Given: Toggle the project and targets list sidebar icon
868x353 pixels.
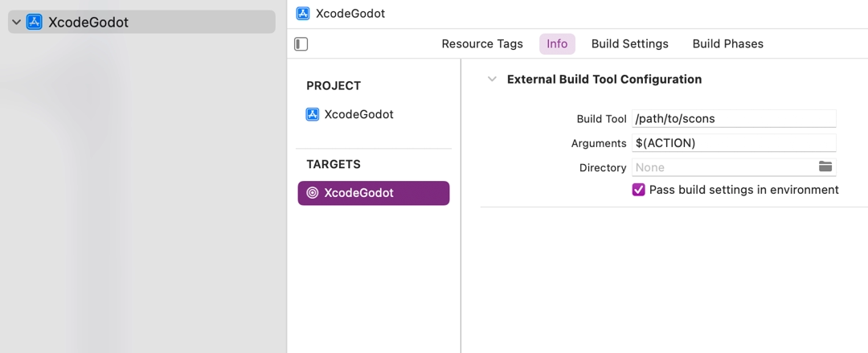Looking at the screenshot, I should click(x=301, y=44).
